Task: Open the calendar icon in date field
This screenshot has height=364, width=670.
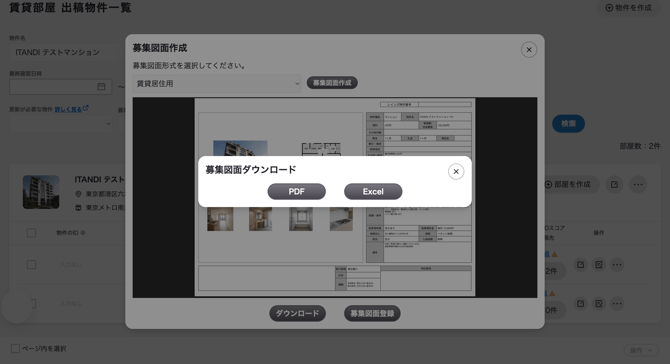Action: [101, 86]
